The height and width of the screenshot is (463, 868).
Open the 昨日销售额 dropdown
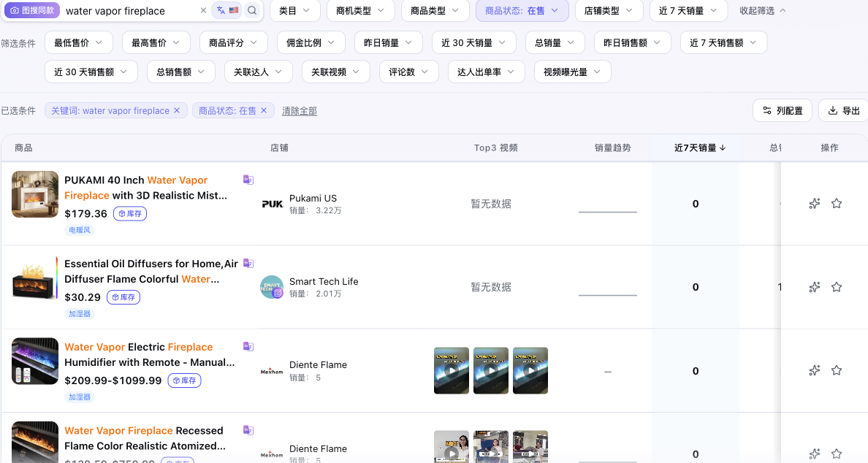633,42
